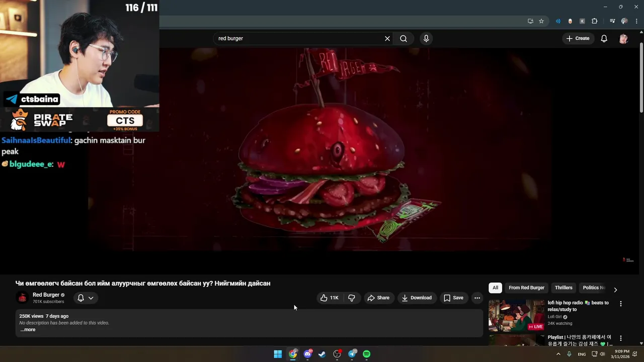Open Steam from the taskbar
The height and width of the screenshot is (362, 644).
(x=322, y=354)
